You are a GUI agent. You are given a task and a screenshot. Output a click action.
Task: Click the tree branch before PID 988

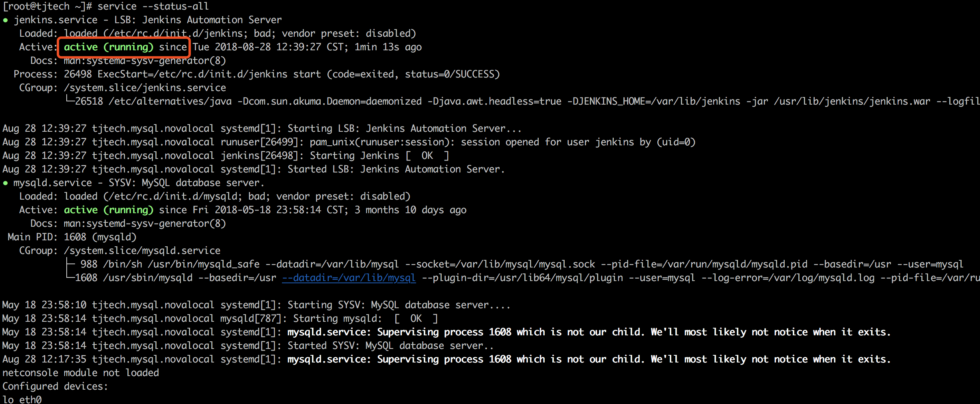pyautogui.click(x=70, y=264)
